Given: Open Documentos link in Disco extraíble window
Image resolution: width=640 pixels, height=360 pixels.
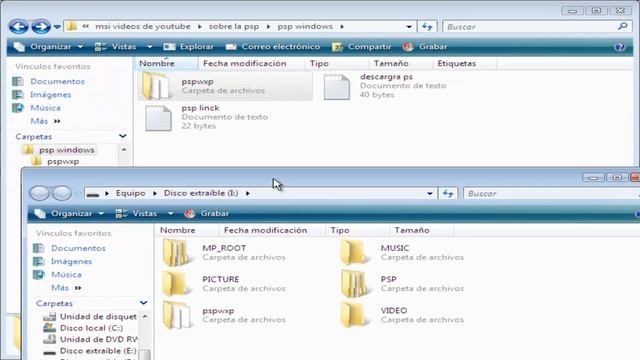Looking at the screenshot, I should point(78,248).
